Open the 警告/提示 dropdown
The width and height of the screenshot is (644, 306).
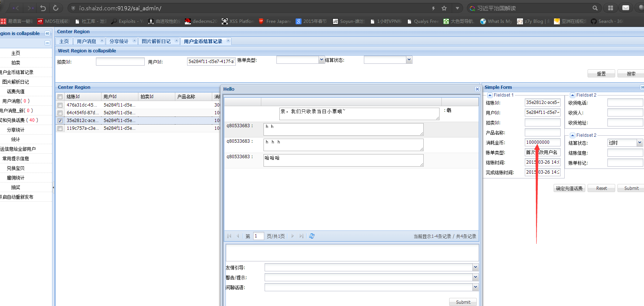(x=475, y=277)
